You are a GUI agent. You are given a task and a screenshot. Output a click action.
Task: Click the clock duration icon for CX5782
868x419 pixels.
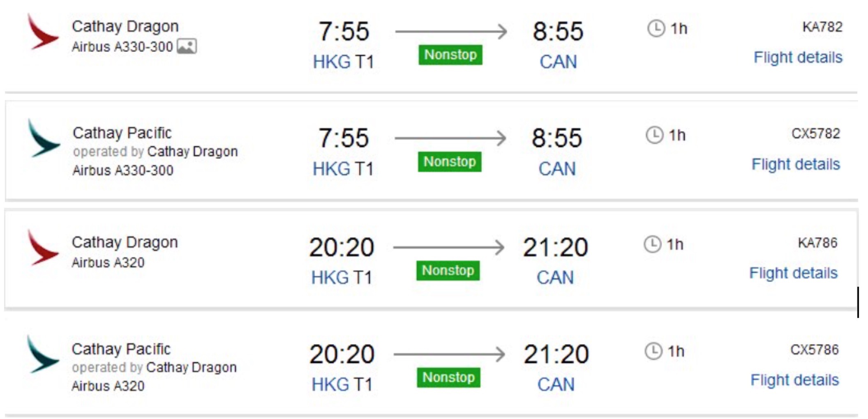click(654, 135)
